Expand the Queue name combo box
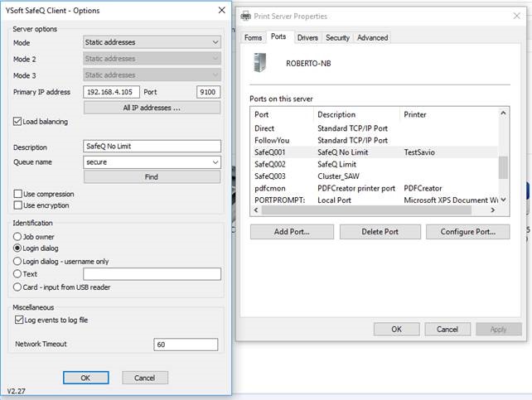532x400 pixels. click(x=215, y=162)
